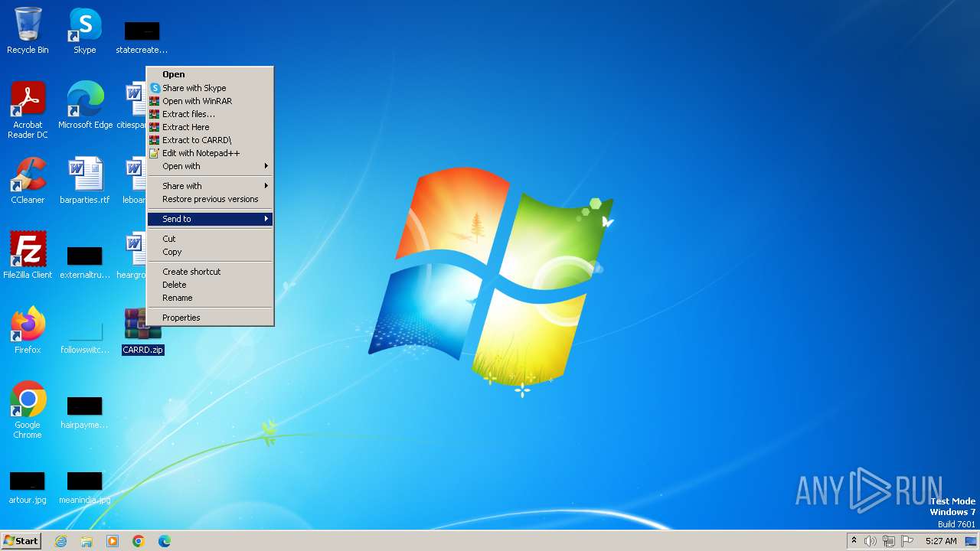Launch Edge from the taskbar
Viewport: 980px width, 551px height.
tap(165, 541)
